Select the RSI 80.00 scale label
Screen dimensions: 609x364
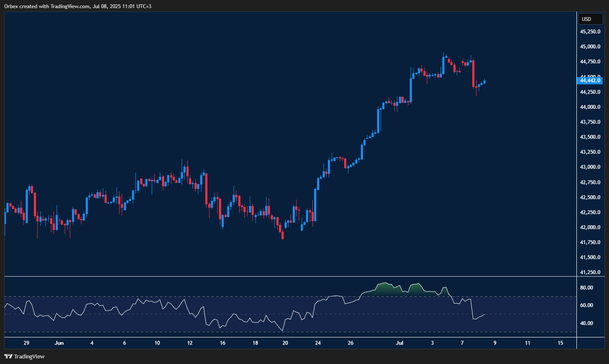(x=586, y=288)
